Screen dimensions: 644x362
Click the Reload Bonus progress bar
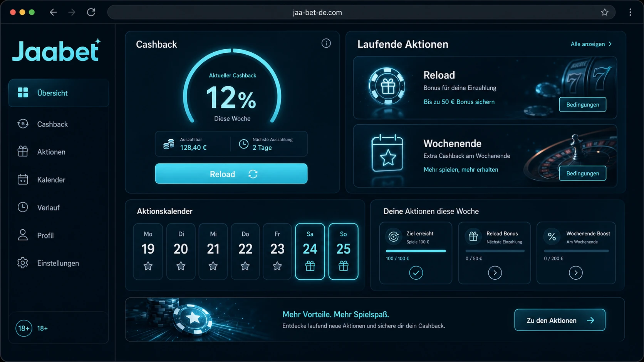coord(495,251)
